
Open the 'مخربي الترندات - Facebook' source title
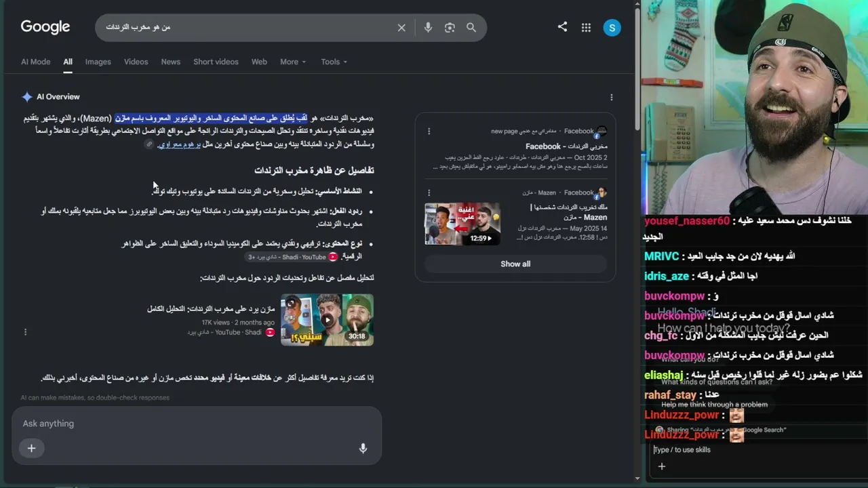[566, 146]
